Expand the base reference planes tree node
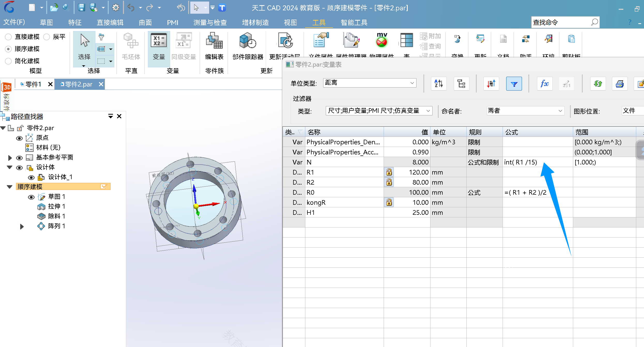This screenshot has width=644, height=347. 10,158
